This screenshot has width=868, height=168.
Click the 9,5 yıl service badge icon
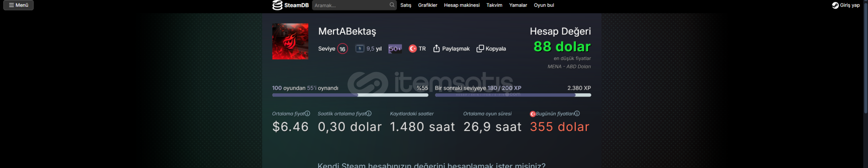click(x=360, y=48)
